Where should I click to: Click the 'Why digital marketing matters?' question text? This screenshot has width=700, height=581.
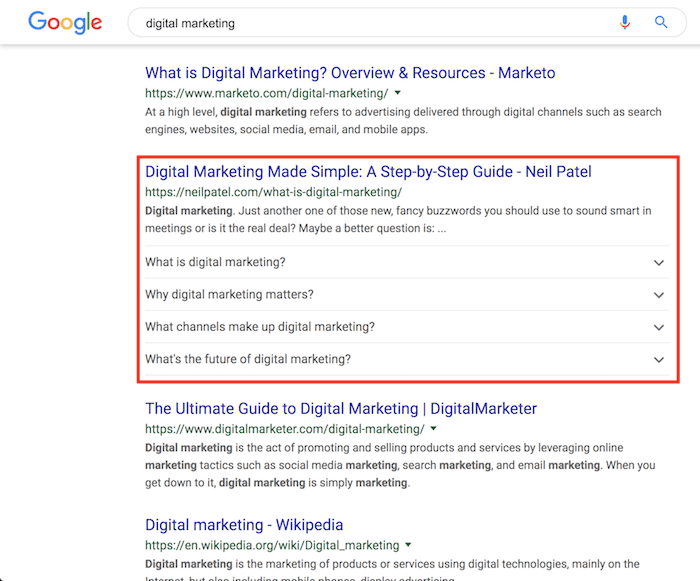pos(229,295)
